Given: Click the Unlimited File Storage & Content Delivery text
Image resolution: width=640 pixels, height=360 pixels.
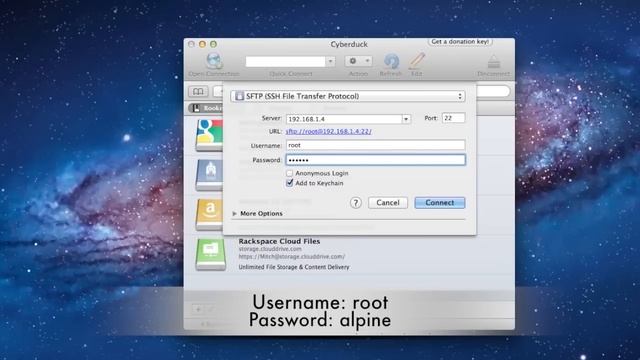Looking at the screenshot, I should coord(294,267).
